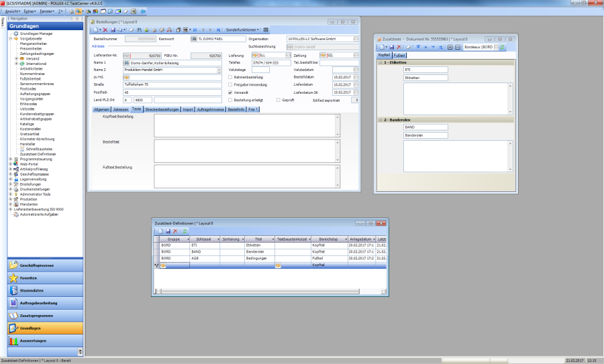The image size is (604, 364).
Task: Jump to first record in Bestellungen toolbar
Action: [195, 30]
